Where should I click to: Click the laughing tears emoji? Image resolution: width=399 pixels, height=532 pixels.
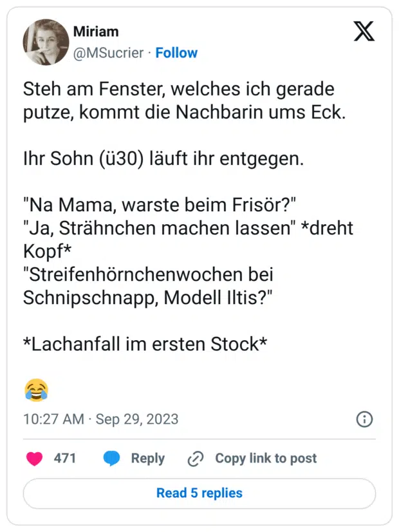coord(36,389)
